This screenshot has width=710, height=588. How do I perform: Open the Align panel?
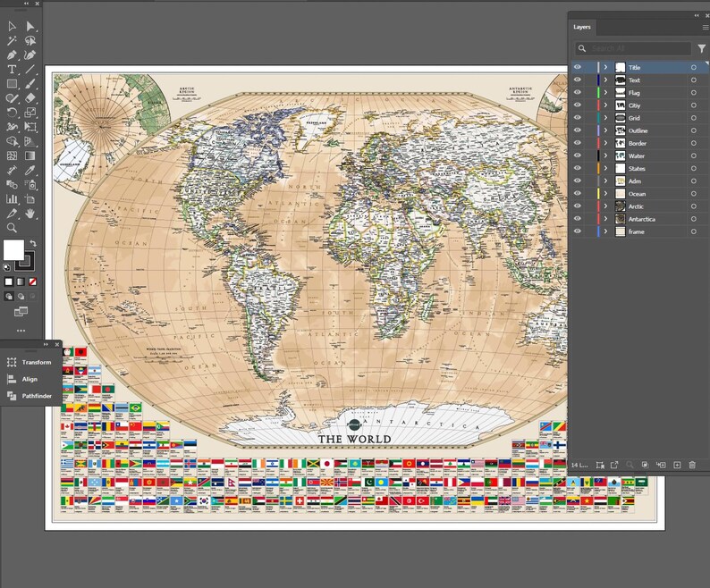coord(22,379)
